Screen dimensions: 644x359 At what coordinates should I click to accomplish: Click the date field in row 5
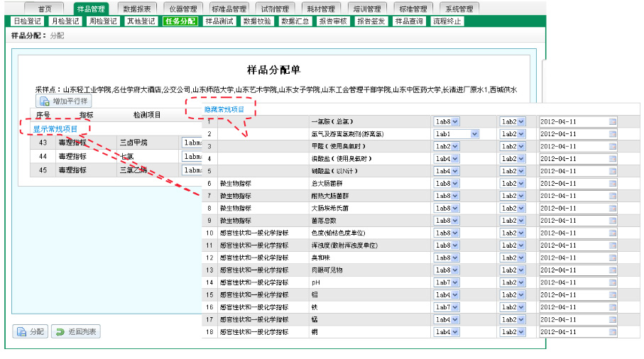click(x=574, y=172)
